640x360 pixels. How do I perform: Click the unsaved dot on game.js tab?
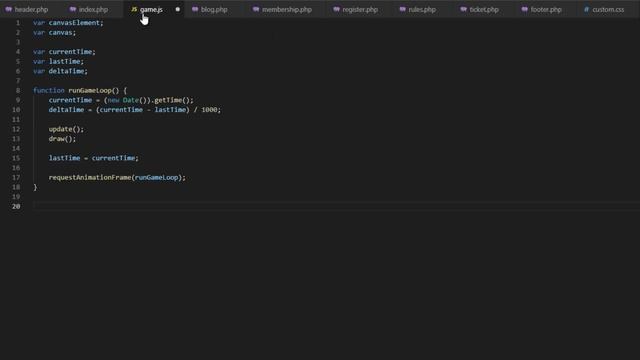click(178, 9)
